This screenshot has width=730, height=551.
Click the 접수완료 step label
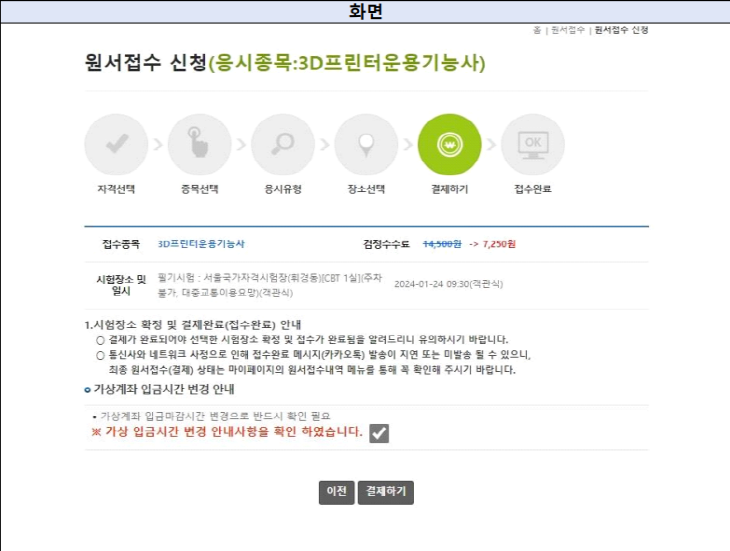[533, 189]
